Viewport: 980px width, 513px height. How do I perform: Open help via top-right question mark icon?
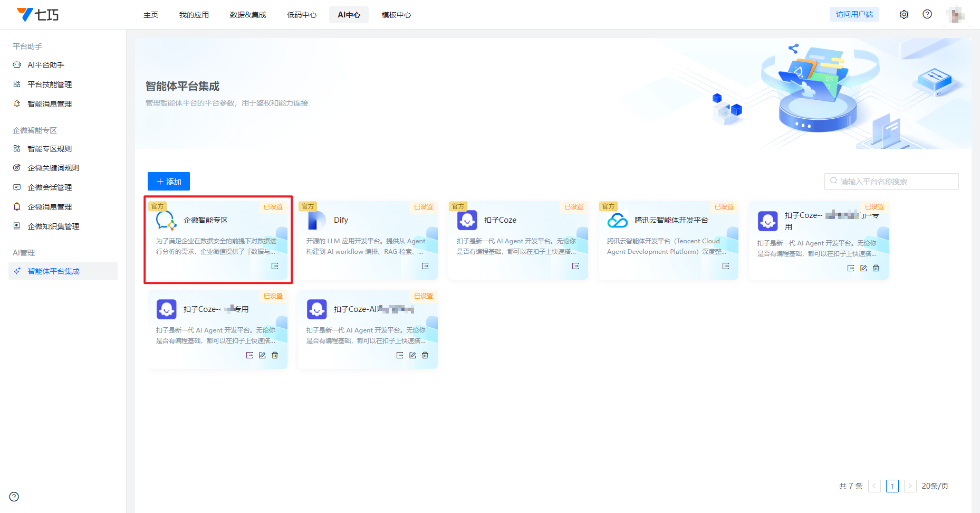pyautogui.click(x=927, y=14)
